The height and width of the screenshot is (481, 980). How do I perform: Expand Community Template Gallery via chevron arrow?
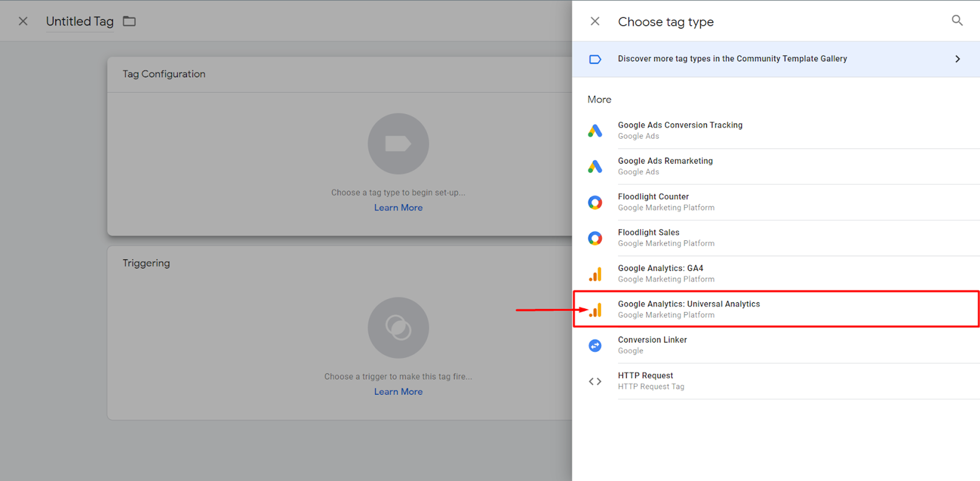[958, 59]
